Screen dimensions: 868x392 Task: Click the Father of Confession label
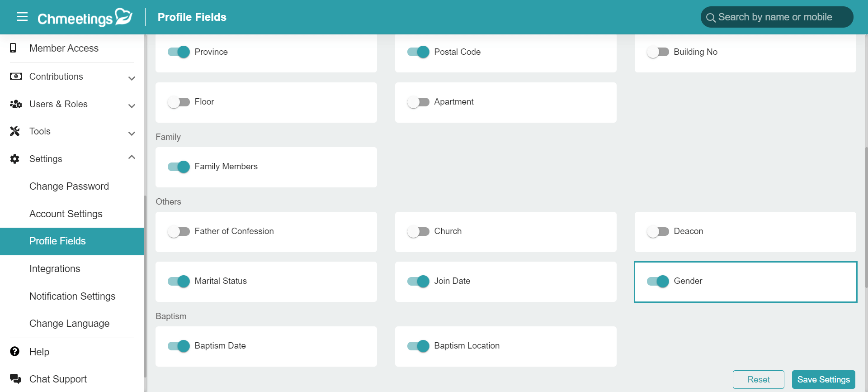pos(234,231)
